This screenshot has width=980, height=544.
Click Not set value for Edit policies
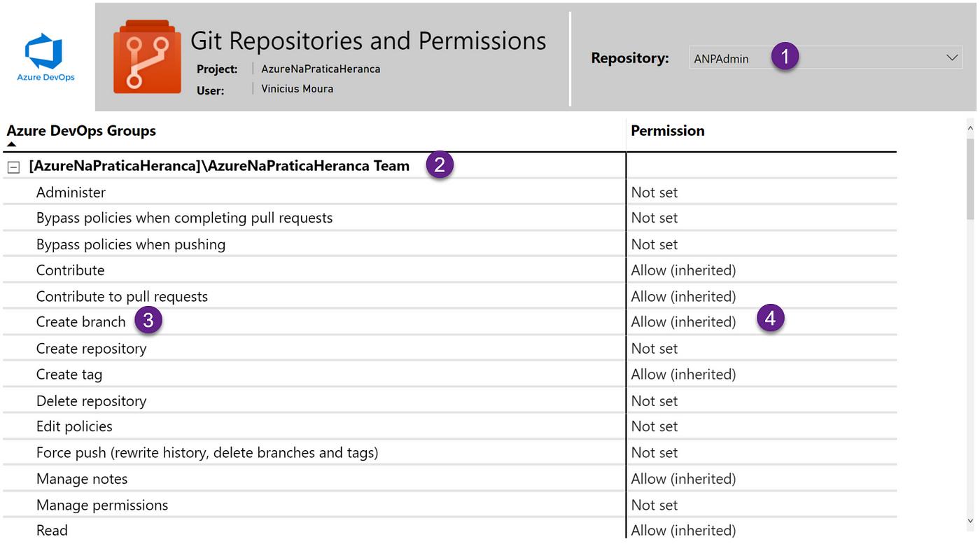click(x=654, y=426)
